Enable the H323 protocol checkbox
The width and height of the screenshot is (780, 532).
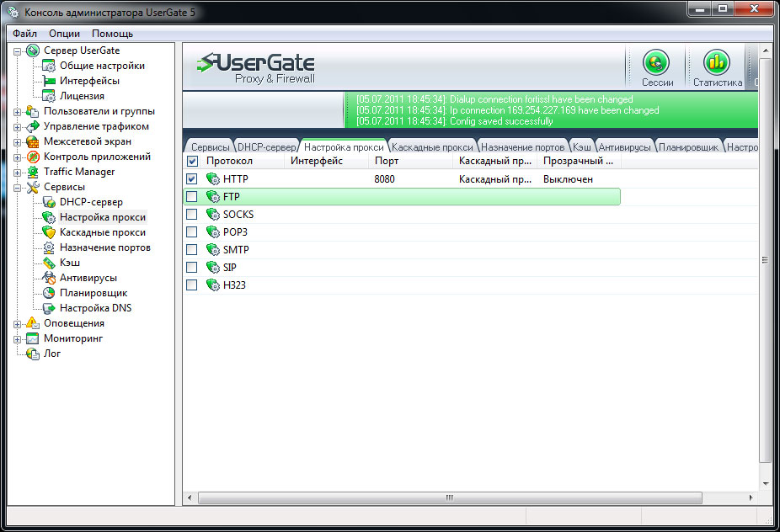[x=191, y=285]
